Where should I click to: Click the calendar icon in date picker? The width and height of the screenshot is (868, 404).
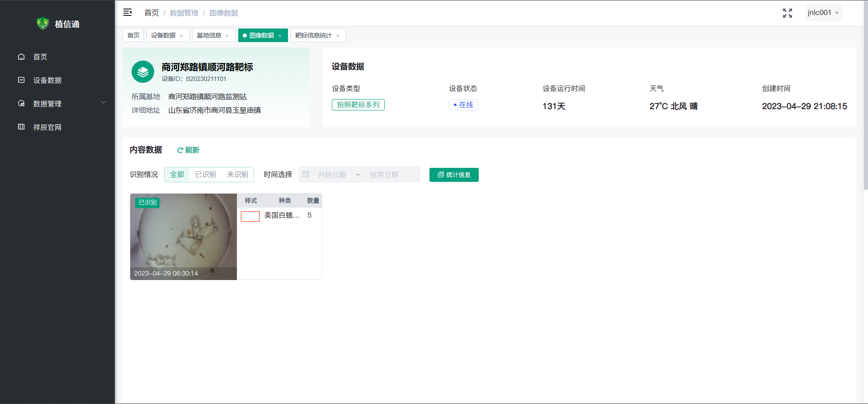pos(306,175)
